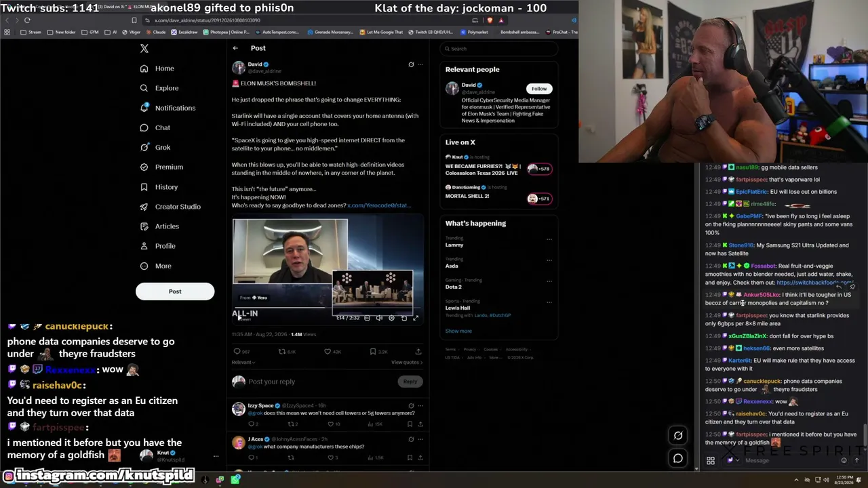Click the X Search input field
This screenshot has width=868, height=488.
pyautogui.click(x=499, y=49)
